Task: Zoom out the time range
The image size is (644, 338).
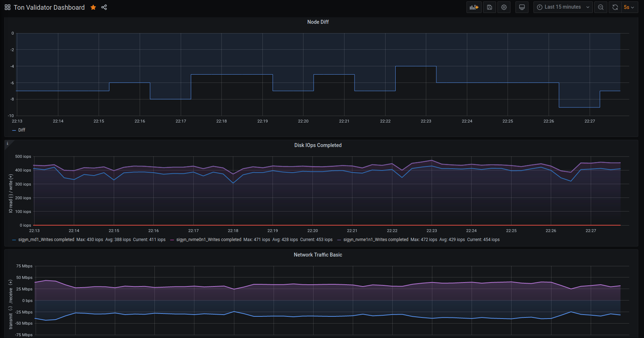Action: [x=601, y=7]
